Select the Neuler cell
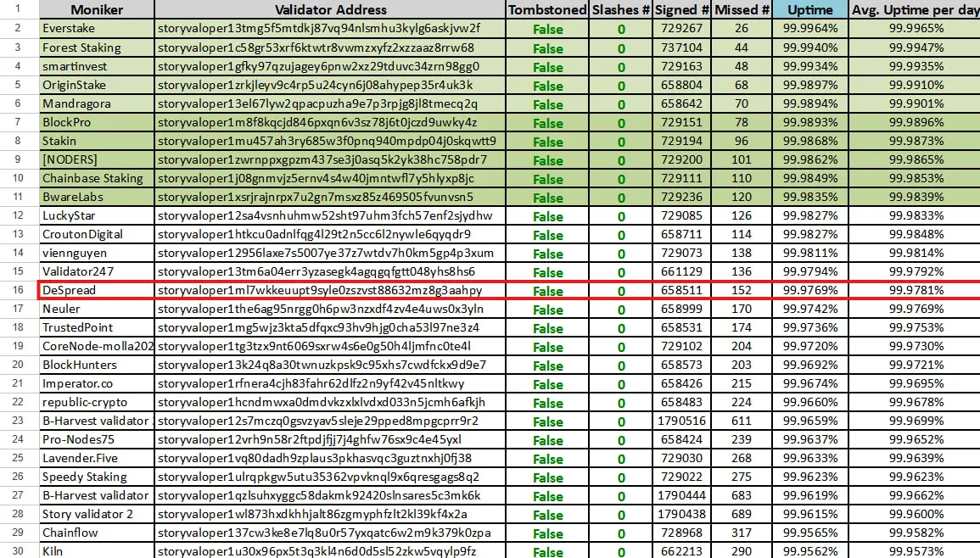980x558 pixels. point(96,309)
